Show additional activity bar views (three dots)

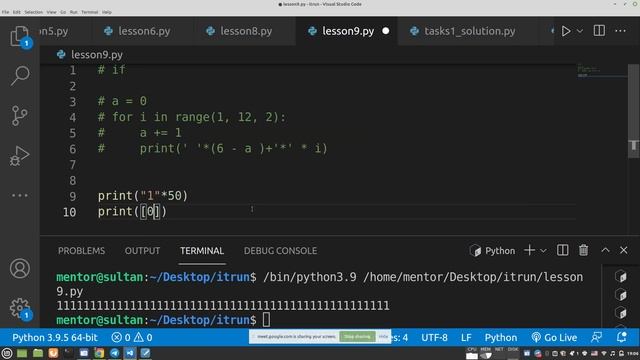19,196
